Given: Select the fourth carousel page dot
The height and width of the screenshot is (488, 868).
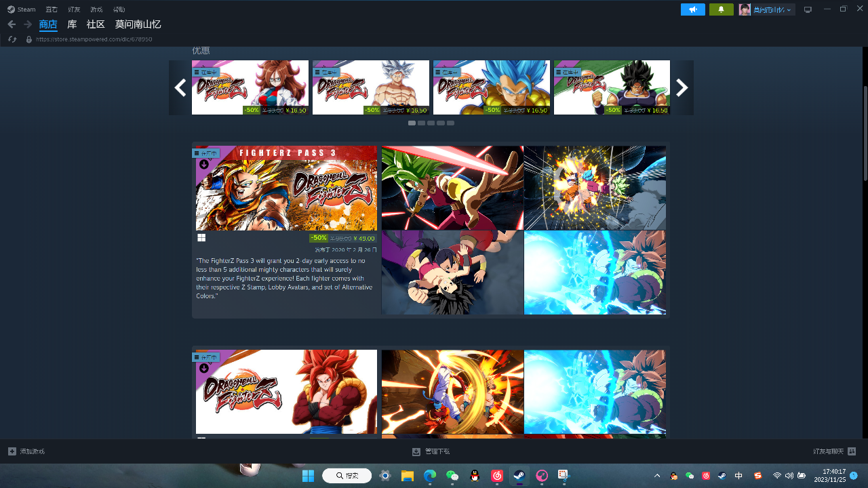Looking at the screenshot, I should 441,123.
